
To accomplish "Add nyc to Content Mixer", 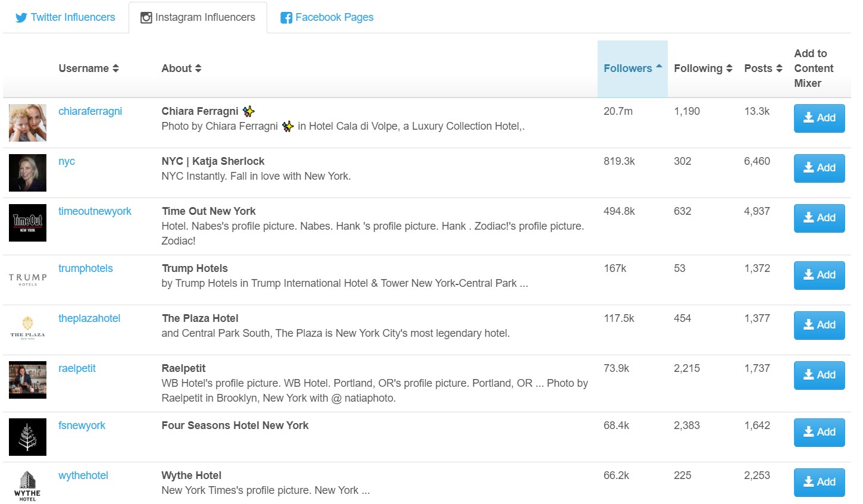I will 819,168.
